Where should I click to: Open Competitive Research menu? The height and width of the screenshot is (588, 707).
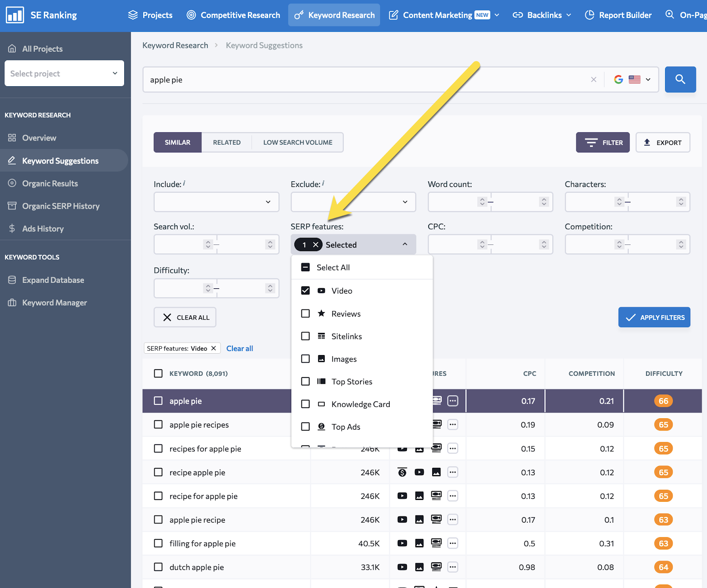click(233, 15)
